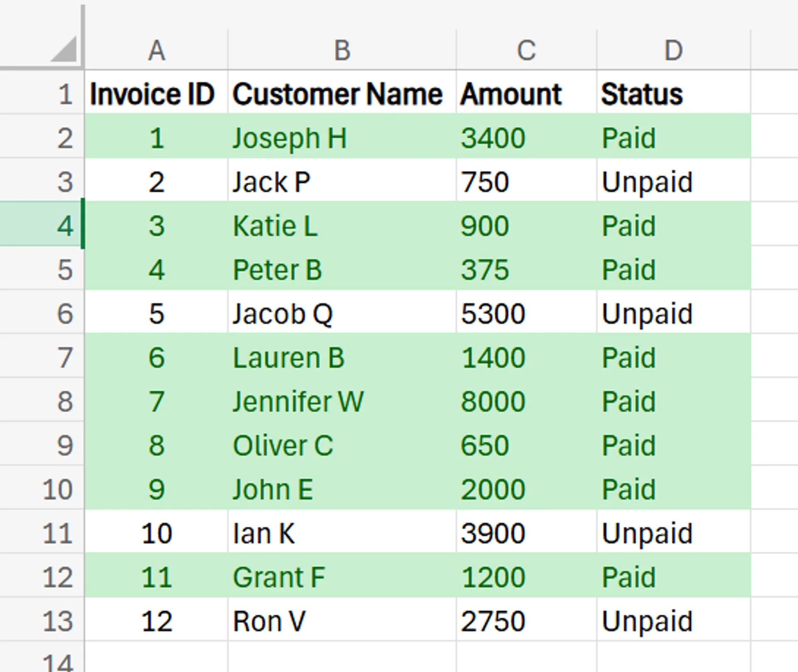The width and height of the screenshot is (798, 672).
Task: Click Invoice ID cell 5
Action: click(156, 312)
